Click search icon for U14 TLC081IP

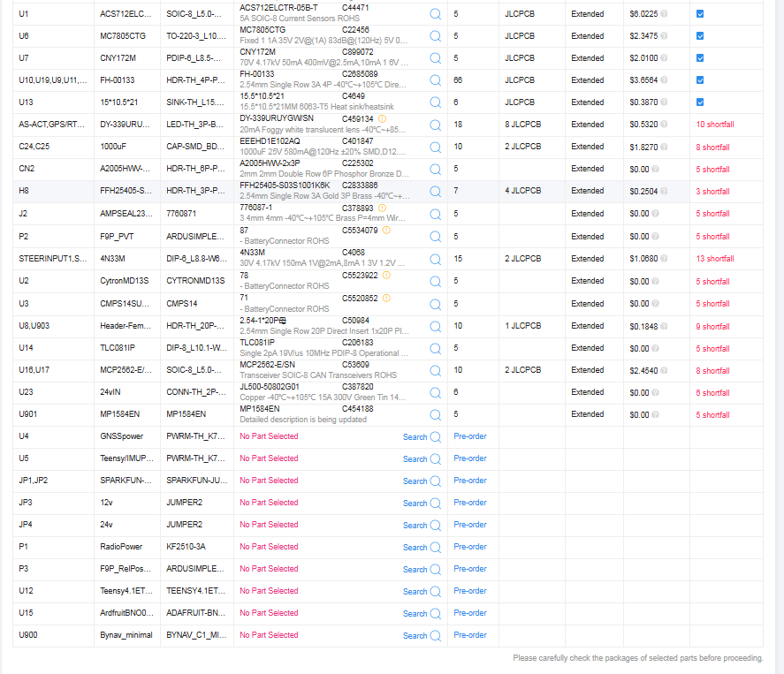click(436, 348)
